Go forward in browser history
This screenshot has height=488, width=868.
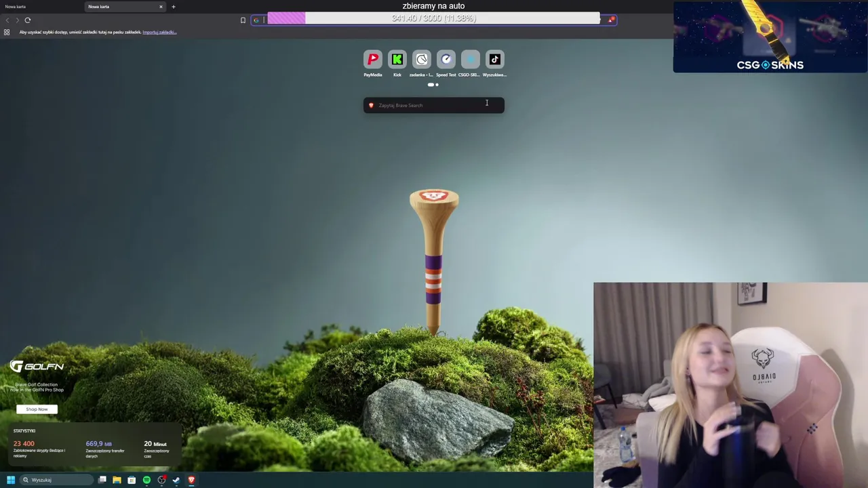[18, 20]
